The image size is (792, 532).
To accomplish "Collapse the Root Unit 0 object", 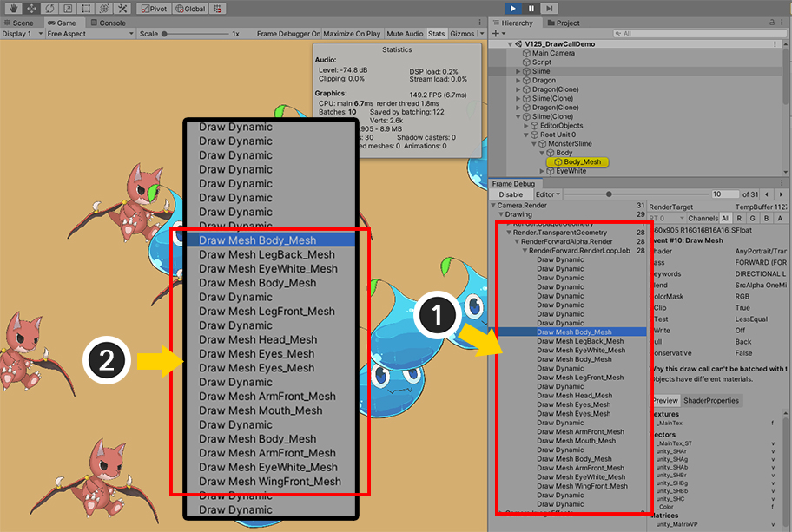I will click(x=526, y=135).
